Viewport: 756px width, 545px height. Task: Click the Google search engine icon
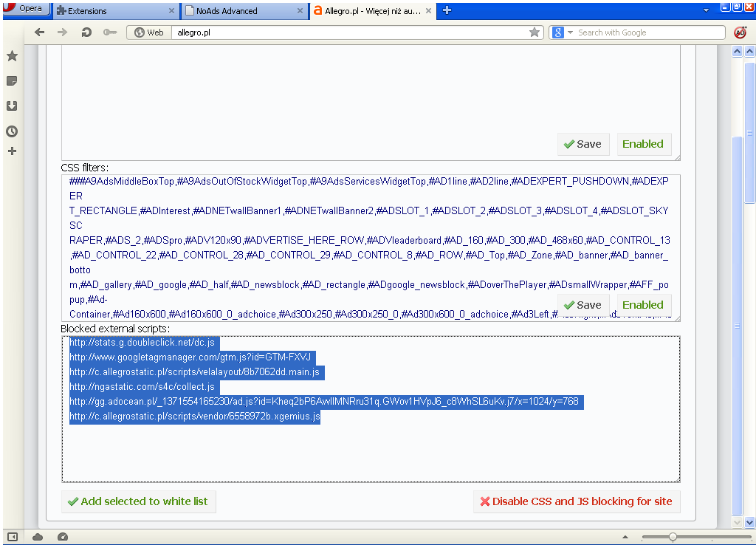pyautogui.click(x=558, y=32)
